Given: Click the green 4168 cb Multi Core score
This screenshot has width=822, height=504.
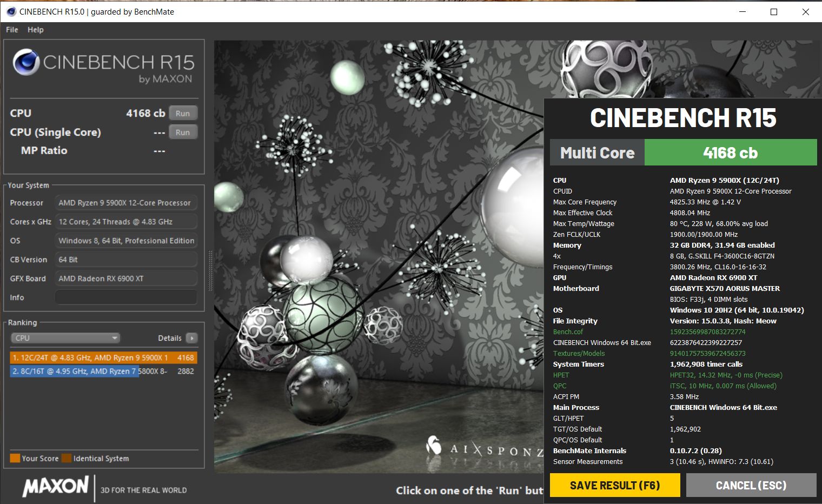Looking at the screenshot, I should tap(731, 152).
